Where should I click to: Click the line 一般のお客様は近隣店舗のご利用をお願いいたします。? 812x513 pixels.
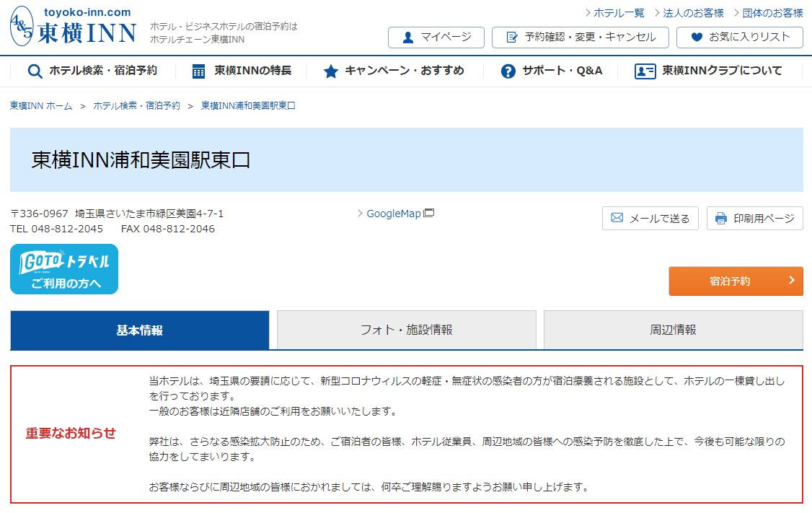(275, 411)
